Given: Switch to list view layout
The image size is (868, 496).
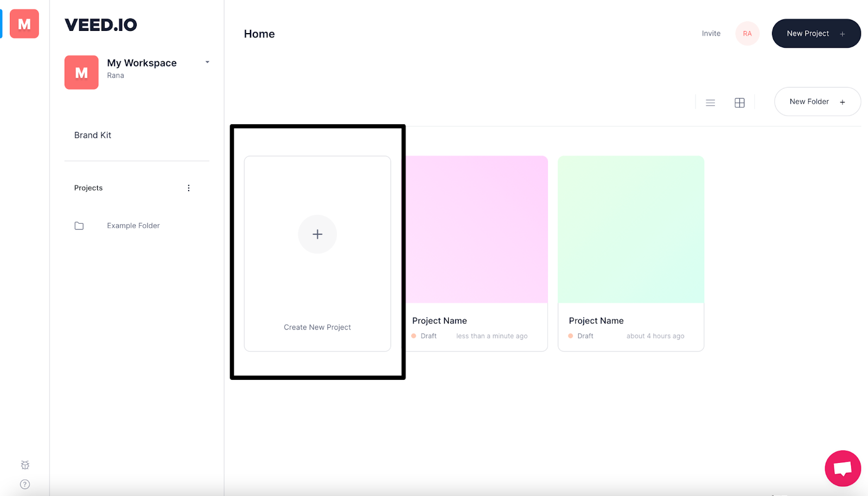Looking at the screenshot, I should coord(710,103).
